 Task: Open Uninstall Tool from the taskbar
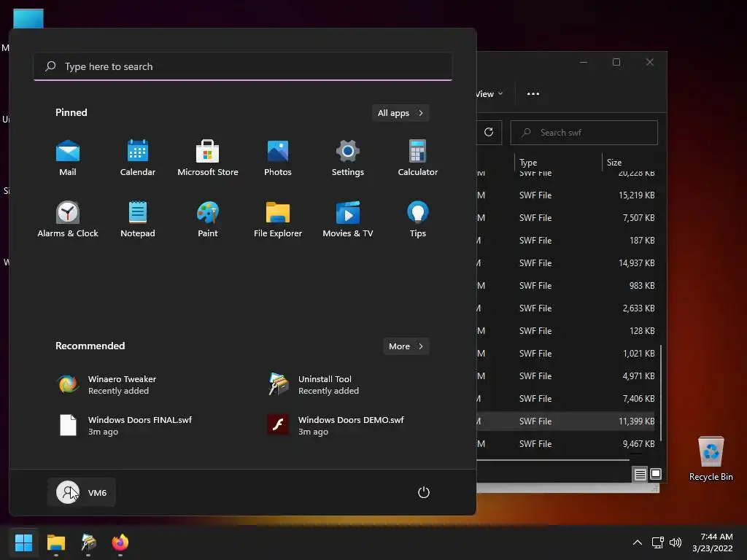click(88, 542)
